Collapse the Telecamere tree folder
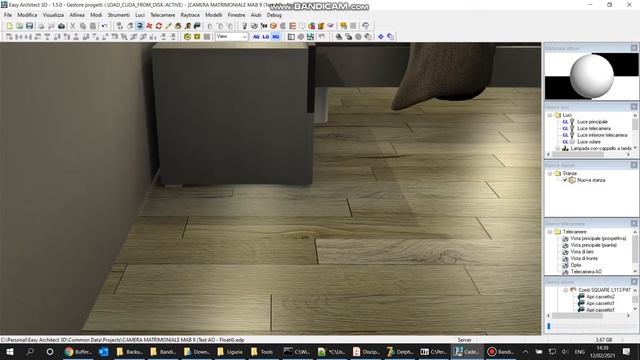Image resolution: width=640 pixels, height=360 pixels. click(x=550, y=232)
